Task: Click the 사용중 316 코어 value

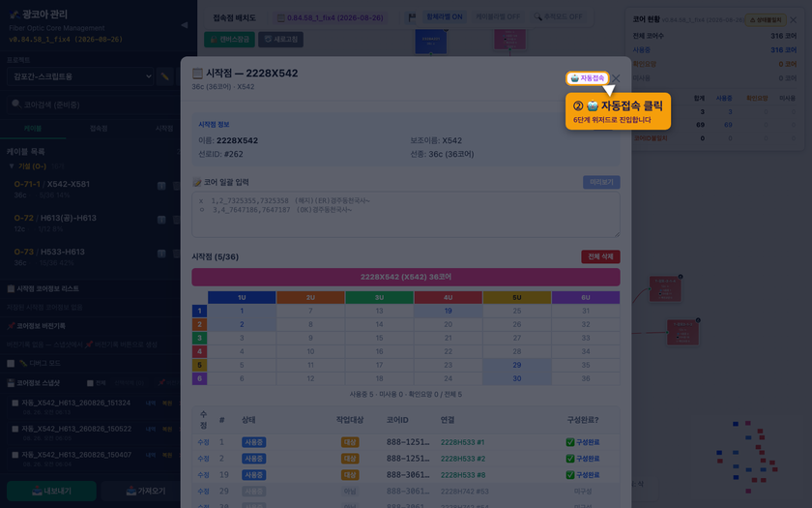Action: coord(783,50)
